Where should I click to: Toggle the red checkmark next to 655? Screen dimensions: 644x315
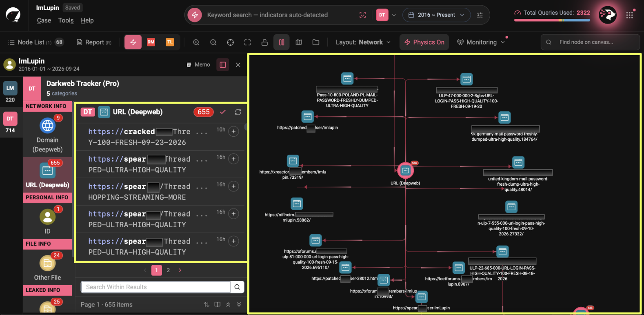pyautogui.click(x=223, y=112)
